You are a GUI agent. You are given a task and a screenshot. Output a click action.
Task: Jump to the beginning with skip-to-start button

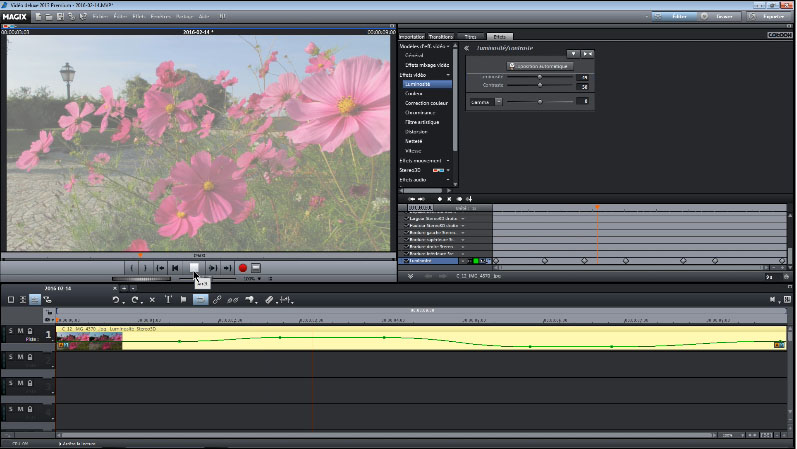click(175, 268)
